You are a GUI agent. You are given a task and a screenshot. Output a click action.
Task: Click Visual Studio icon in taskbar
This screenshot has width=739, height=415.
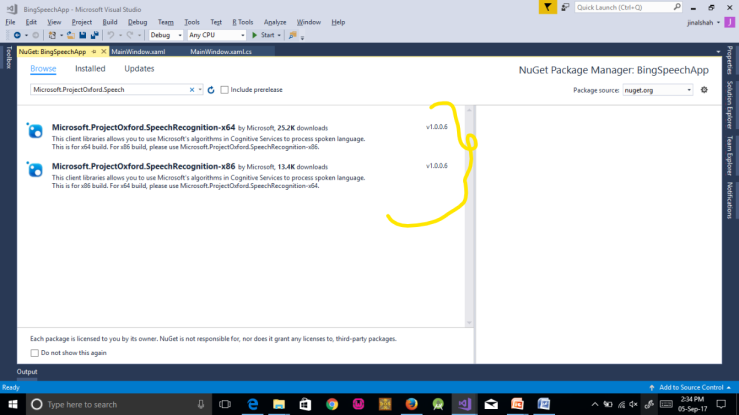pos(463,404)
